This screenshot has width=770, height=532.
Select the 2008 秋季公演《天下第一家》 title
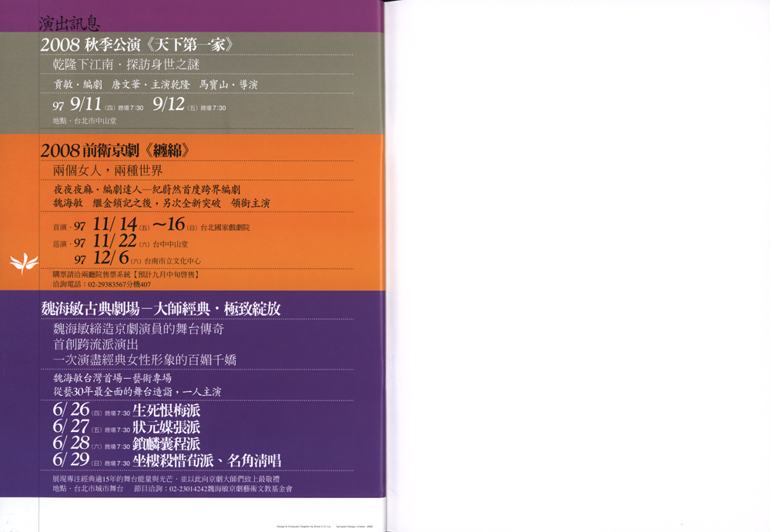[x=137, y=45]
